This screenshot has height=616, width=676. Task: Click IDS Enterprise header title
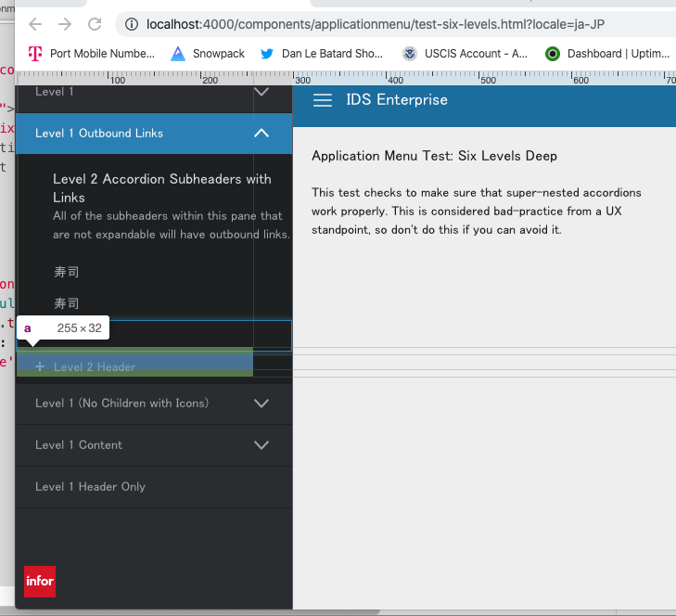397,99
